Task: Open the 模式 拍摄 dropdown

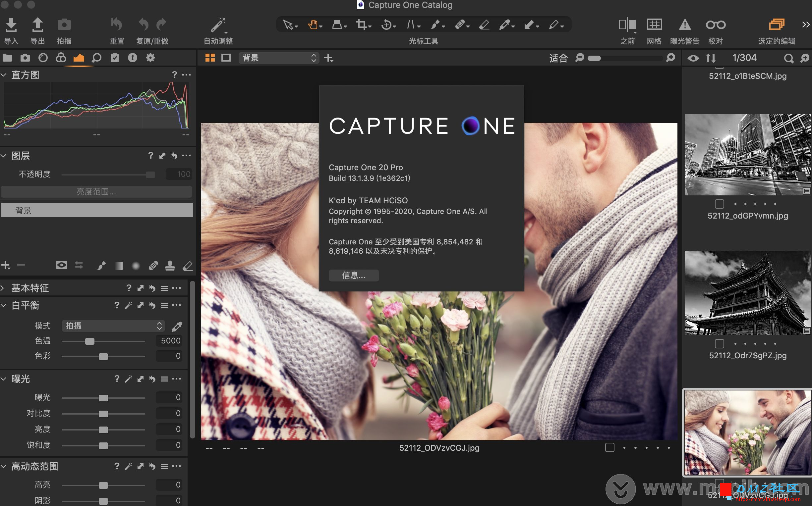Action: coord(113,326)
